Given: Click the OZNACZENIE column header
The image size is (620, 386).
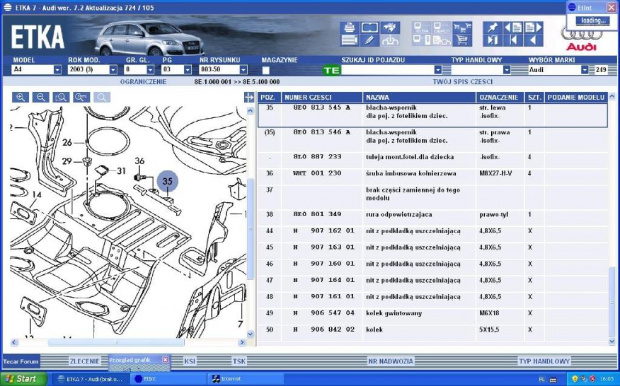Looking at the screenshot, I should [x=500, y=97].
